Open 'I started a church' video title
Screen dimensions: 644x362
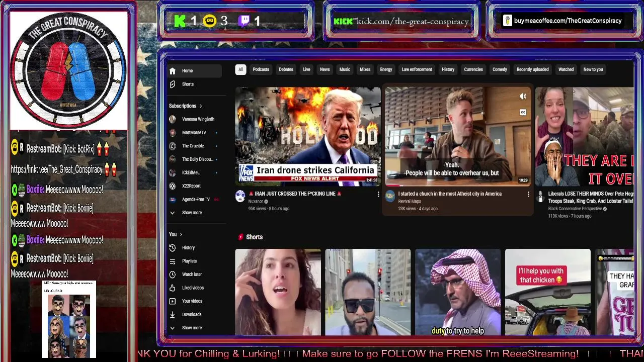coord(450,194)
